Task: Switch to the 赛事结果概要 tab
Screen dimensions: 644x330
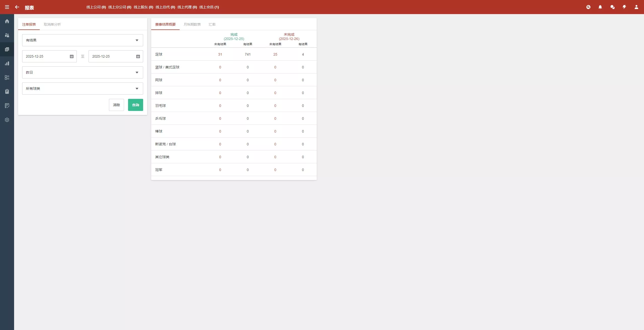Action: [165, 24]
